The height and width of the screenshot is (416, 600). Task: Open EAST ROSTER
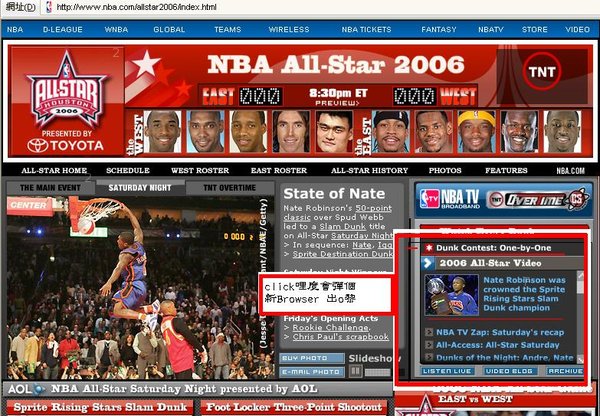(x=279, y=170)
